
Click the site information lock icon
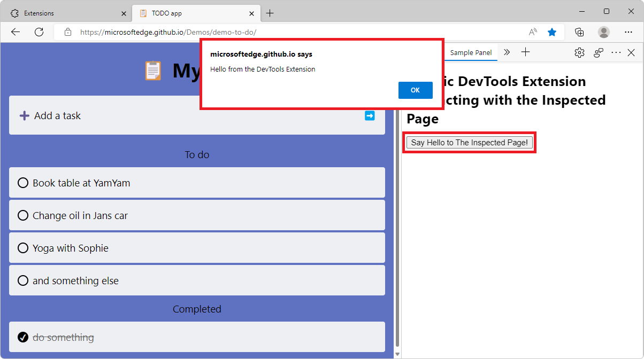67,32
